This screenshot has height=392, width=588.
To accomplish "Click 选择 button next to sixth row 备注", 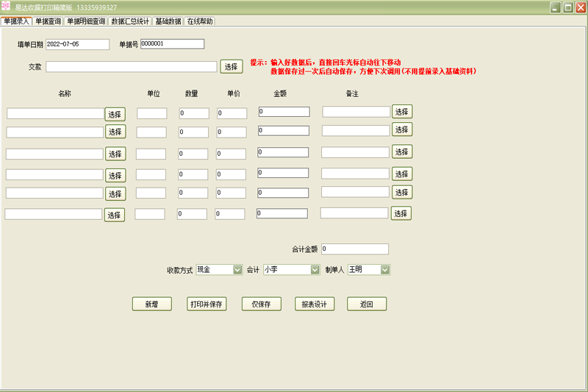I will pyautogui.click(x=401, y=213).
